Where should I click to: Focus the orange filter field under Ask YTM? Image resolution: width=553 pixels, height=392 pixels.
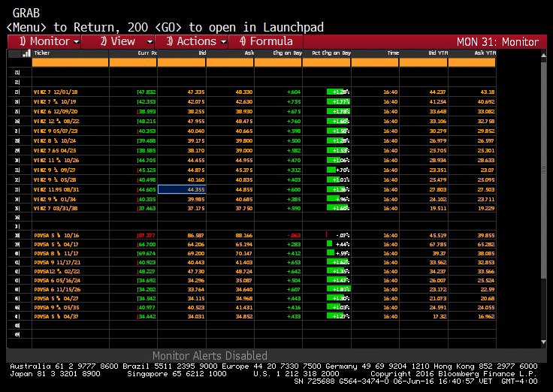pos(472,62)
